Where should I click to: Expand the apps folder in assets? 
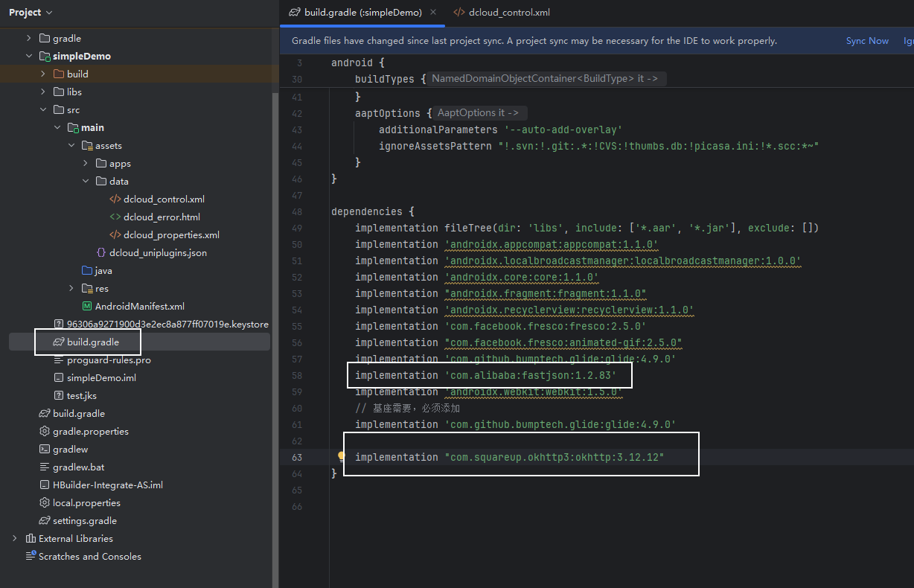(x=86, y=163)
